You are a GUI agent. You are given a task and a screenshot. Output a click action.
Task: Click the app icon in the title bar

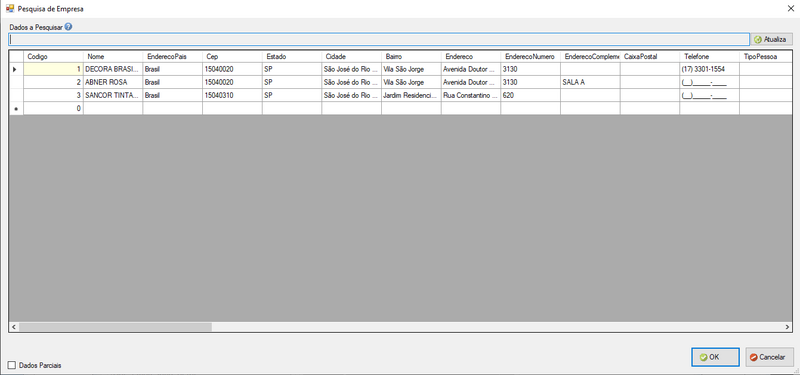coord(10,8)
